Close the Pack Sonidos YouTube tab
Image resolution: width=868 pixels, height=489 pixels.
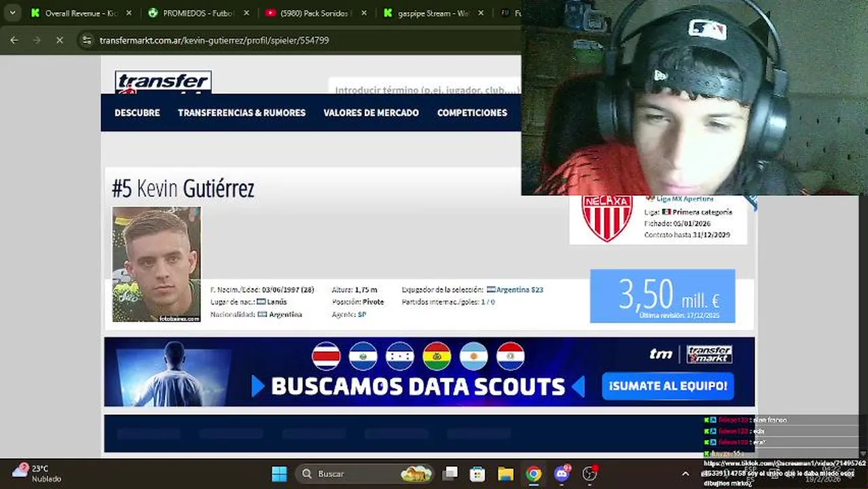364,13
